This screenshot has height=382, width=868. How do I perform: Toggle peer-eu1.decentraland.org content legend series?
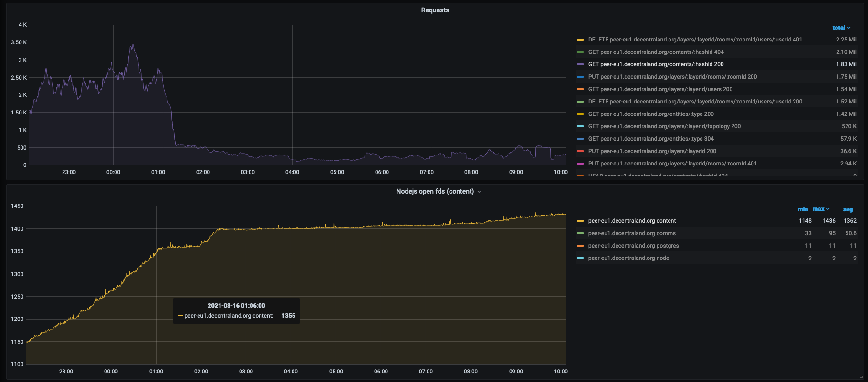(632, 221)
